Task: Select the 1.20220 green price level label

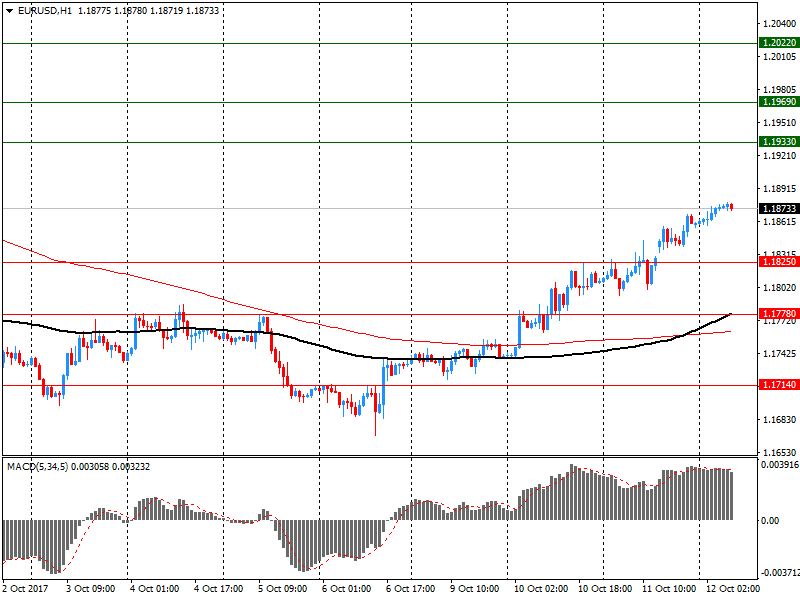Action: pos(779,43)
